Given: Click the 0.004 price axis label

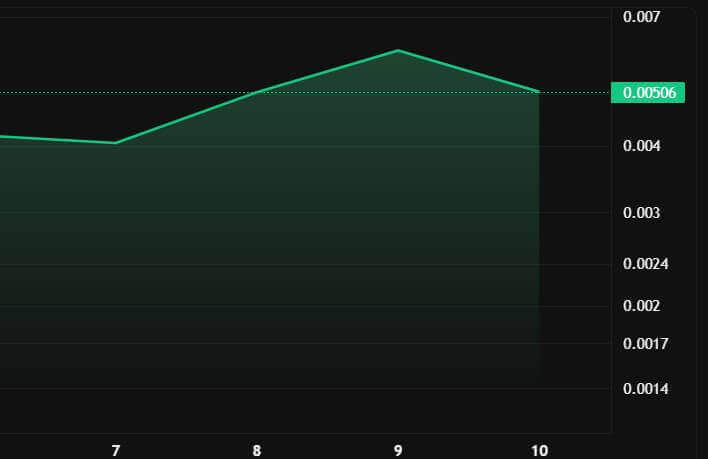Looking at the screenshot, I should point(641,147).
